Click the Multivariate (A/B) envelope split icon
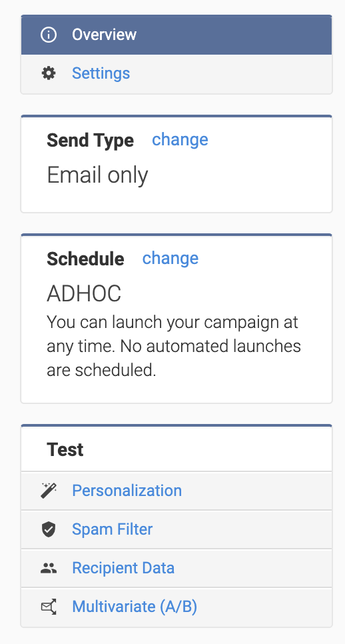Image resolution: width=345 pixels, height=644 pixels. tap(49, 607)
